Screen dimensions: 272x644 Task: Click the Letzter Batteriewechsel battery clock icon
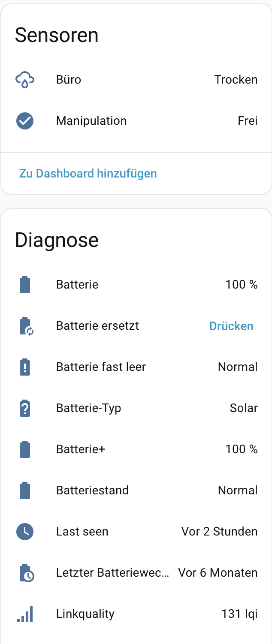click(x=26, y=573)
